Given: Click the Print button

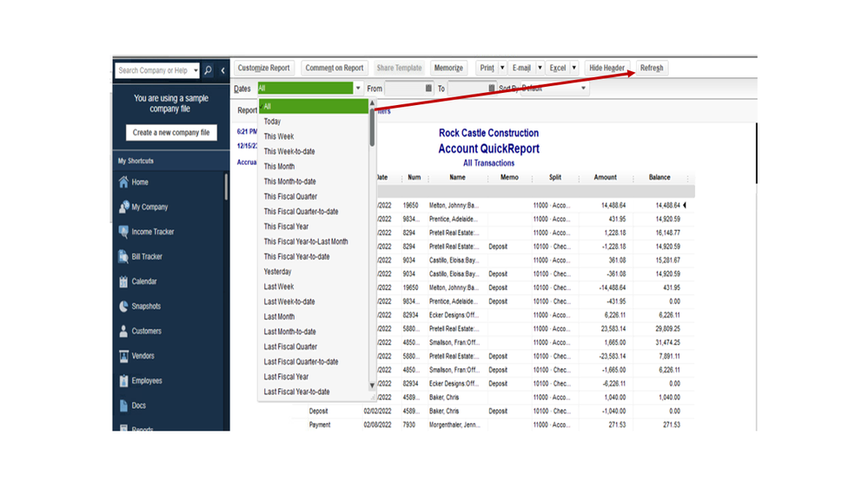Looking at the screenshot, I should click(x=487, y=68).
